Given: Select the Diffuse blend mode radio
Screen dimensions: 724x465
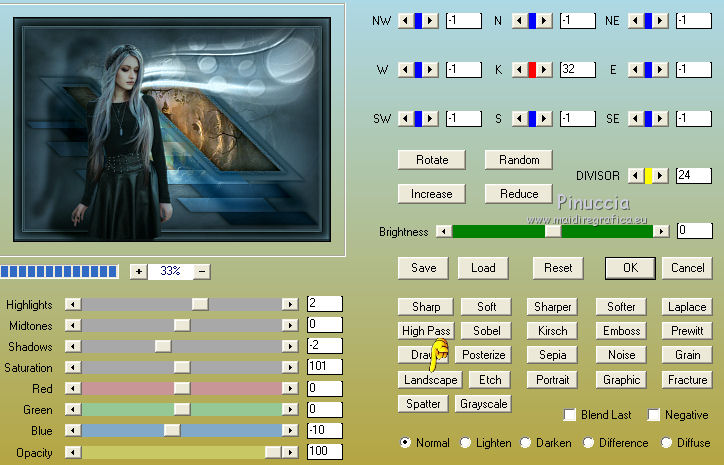Looking at the screenshot, I should click(x=666, y=442).
